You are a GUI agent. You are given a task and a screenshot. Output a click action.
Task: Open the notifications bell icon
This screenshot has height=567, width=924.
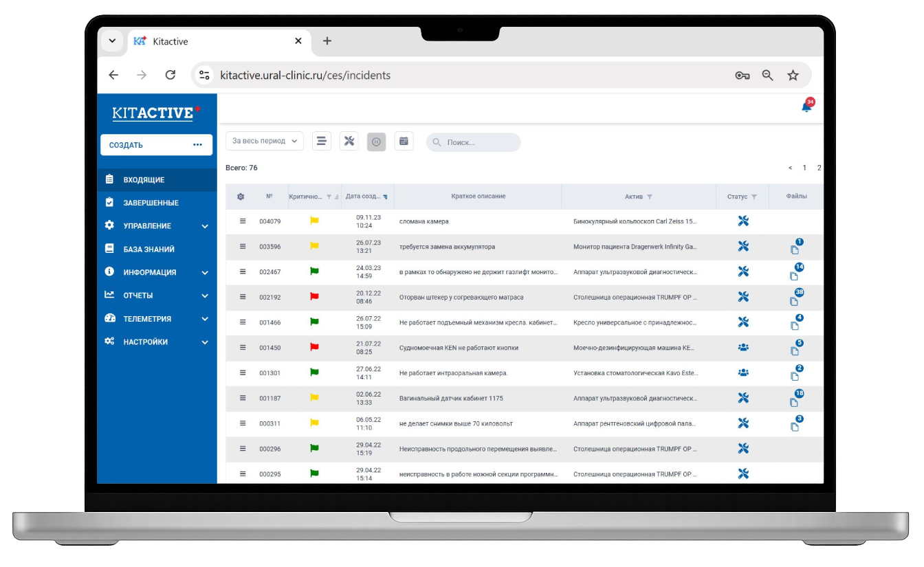click(806, 107)
